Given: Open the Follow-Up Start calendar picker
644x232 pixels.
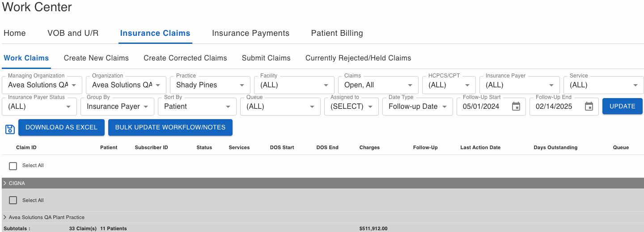Looking at the screenshot, I should [516, 107].
